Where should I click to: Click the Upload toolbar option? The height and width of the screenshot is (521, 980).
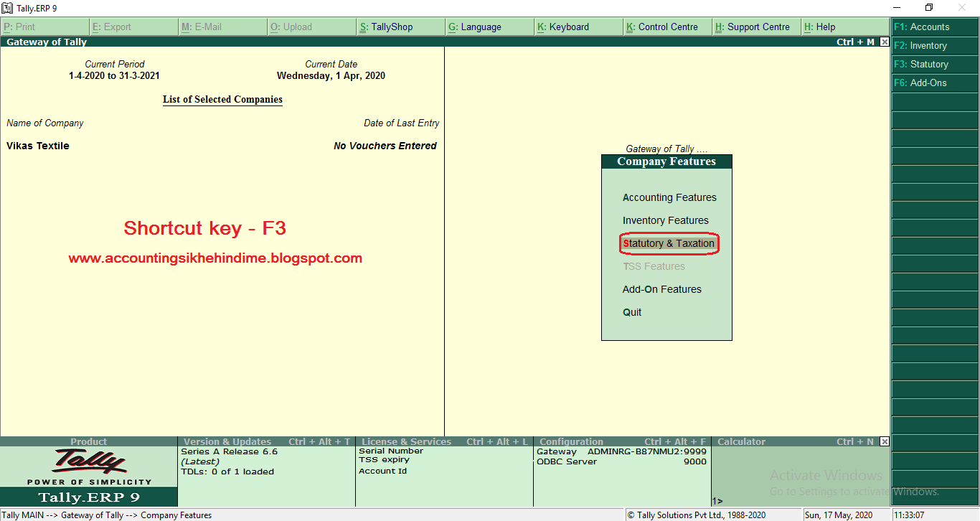coord(312,27)
